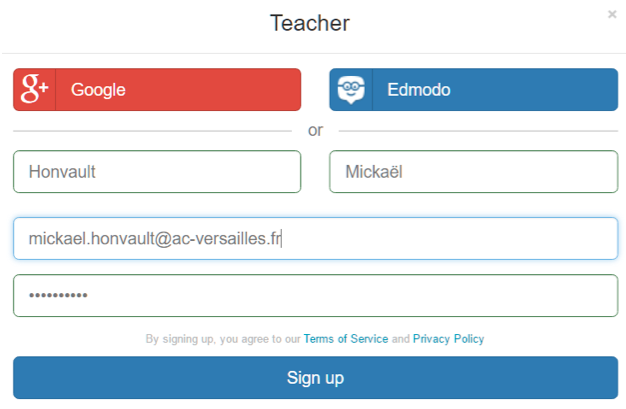Click the word "and" between policy links
The image size is (626, 409).
400,339
